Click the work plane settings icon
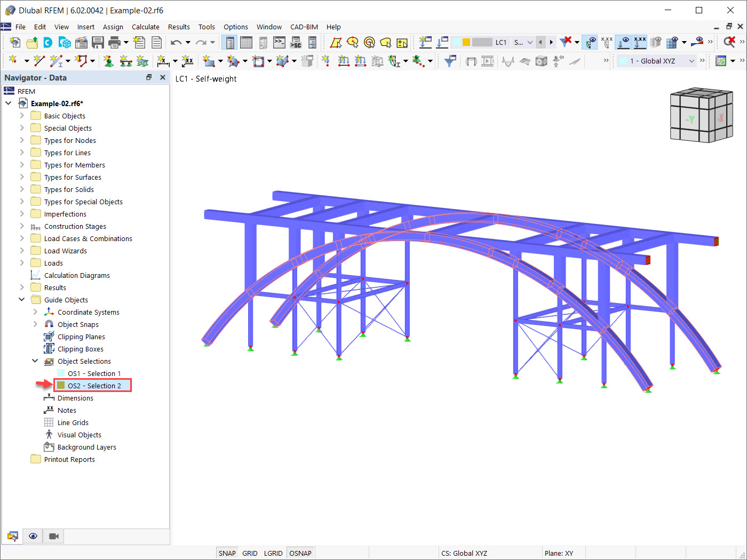 [x=721, y=61]
